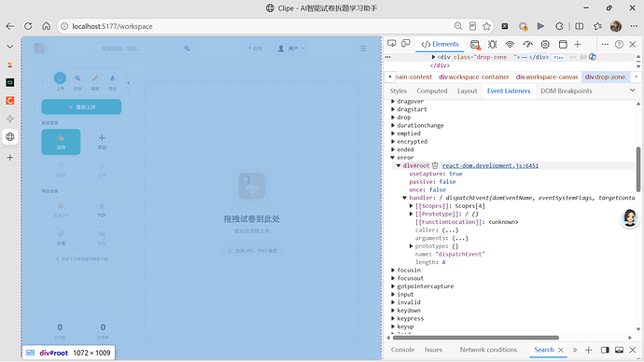Open react-dom.development.js:6451 source link
Screen dimensions: 644x362
[490, 165]
